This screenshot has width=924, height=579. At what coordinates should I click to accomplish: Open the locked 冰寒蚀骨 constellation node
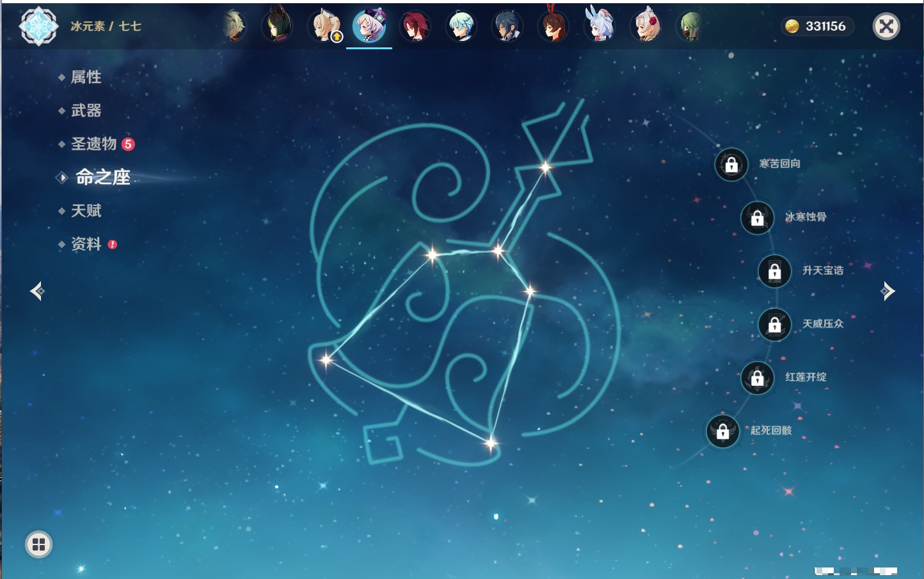click(x=757, y=218)
